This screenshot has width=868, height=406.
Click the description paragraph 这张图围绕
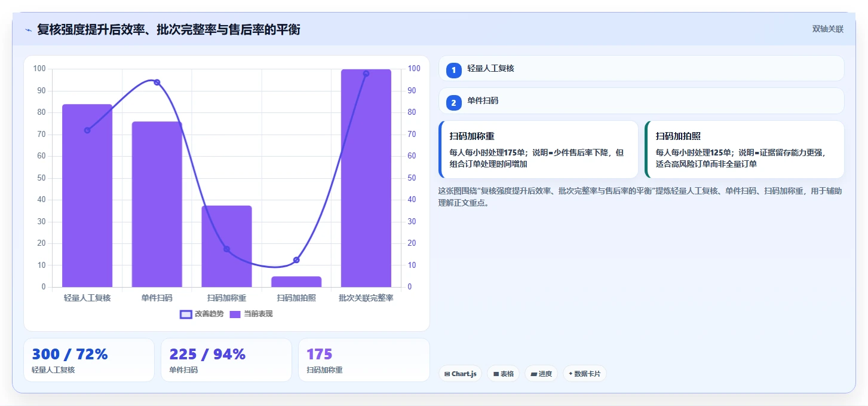pyautogui.click(x=640, y=197)
